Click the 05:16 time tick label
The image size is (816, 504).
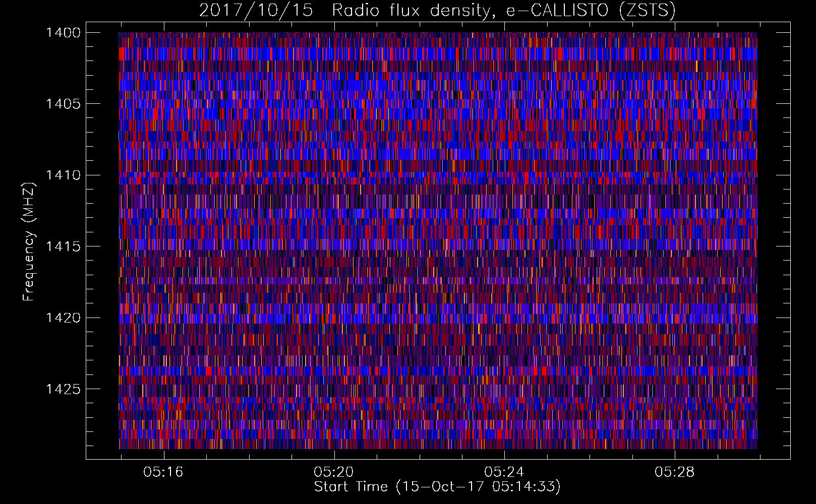pos(163,472)
